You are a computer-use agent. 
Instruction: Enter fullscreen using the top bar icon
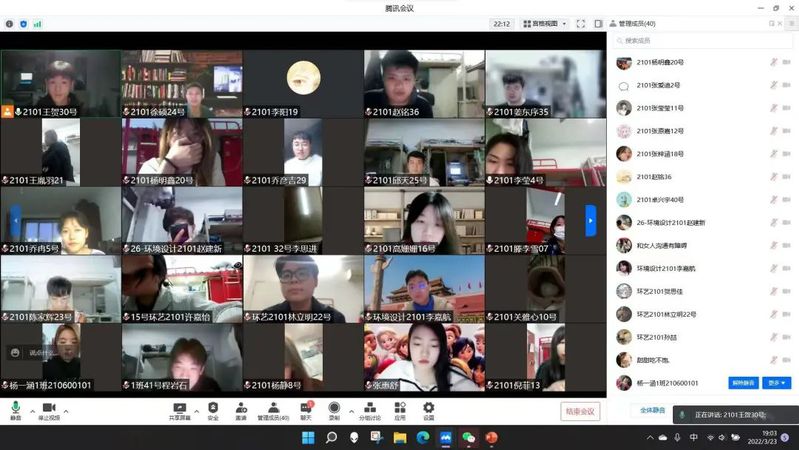pyautogui.click(x=580, y=23)
